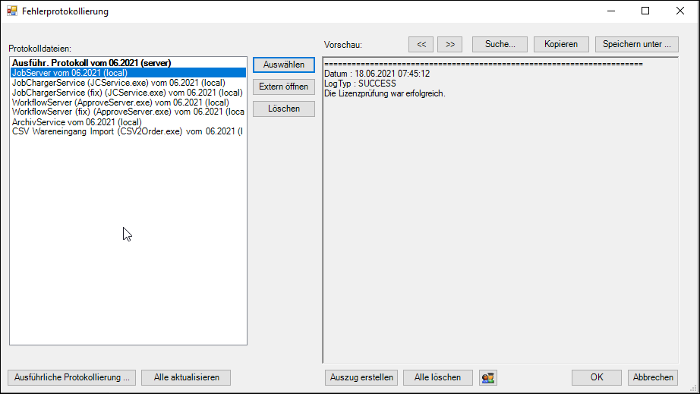The image size is (700, 394).
Task: Click the icon button beside Alle löschen
Action: pos(488,377)
